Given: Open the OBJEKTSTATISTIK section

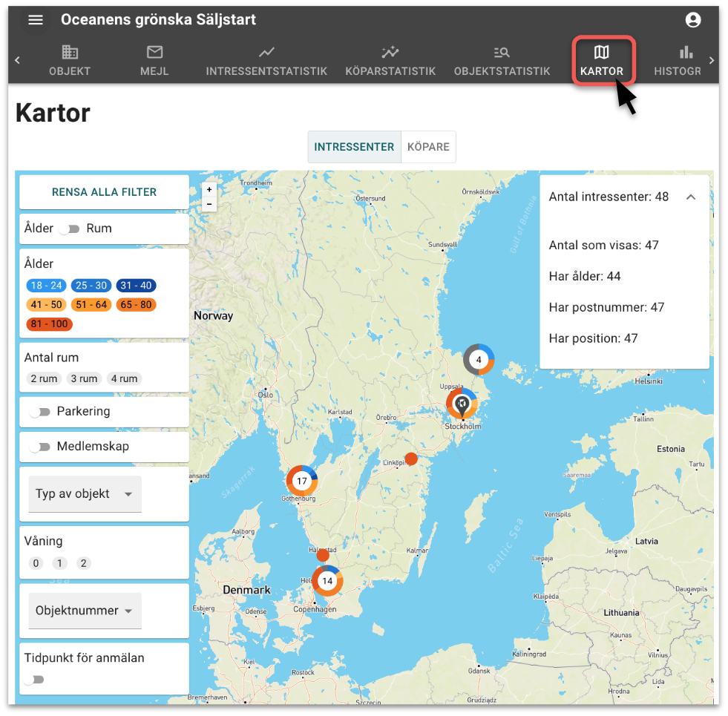Looking at the screenshot, I should 502,52.
